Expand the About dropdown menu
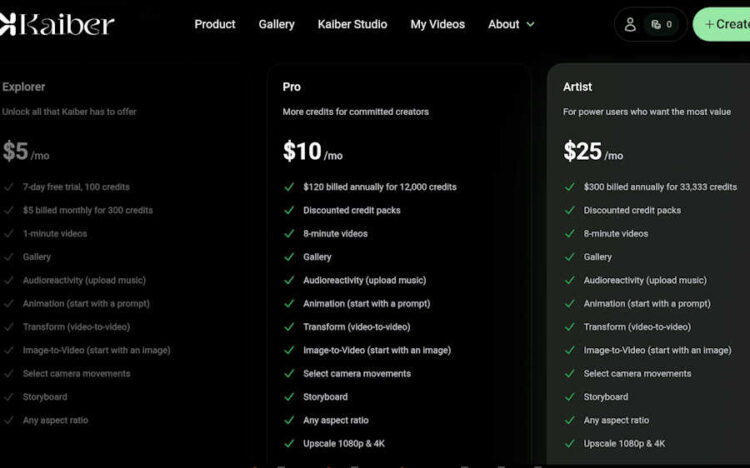This screenshot has height=468, width=750. (x=504, y=24)
